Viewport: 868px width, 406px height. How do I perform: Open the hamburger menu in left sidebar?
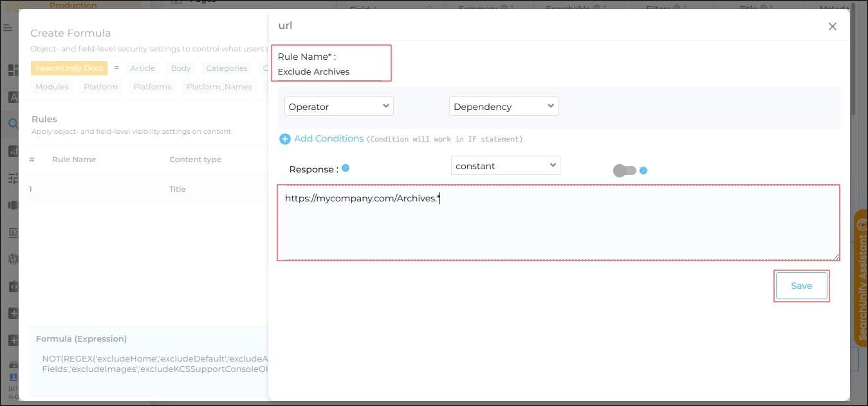click(x=8, y=28)
